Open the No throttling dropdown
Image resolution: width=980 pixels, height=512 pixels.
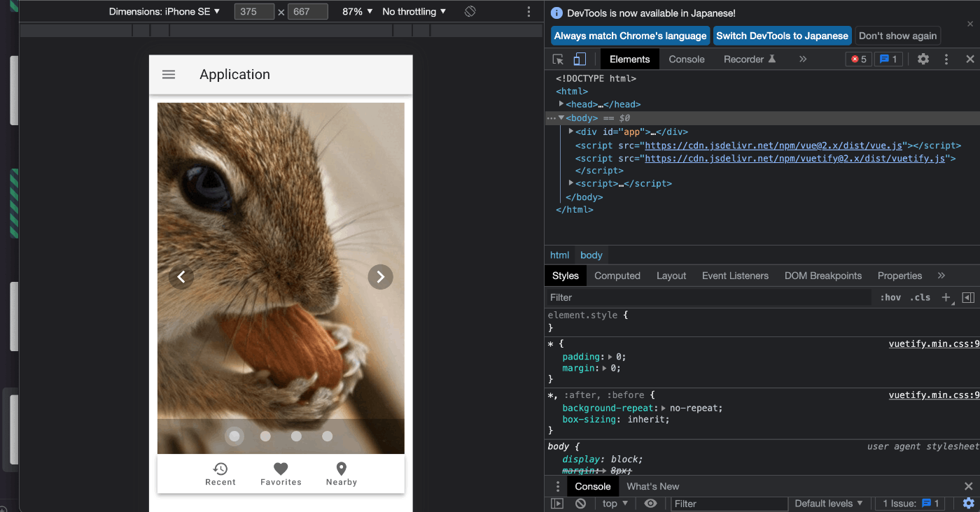click(414, 11)
